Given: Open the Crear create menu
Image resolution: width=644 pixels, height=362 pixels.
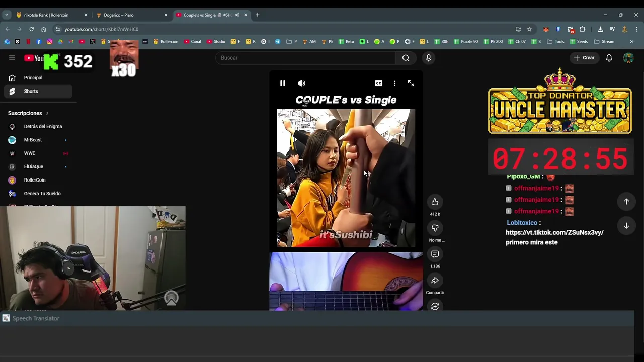Looking at the screenshot, I should coord(584,58).
